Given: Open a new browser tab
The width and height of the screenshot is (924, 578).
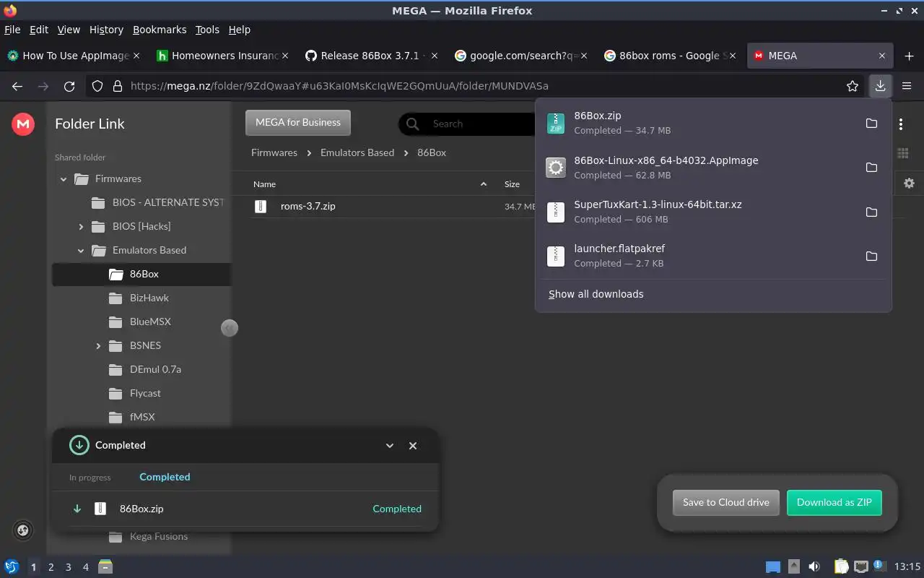Looking at the screenshot, I should click(x=909, y=56).
